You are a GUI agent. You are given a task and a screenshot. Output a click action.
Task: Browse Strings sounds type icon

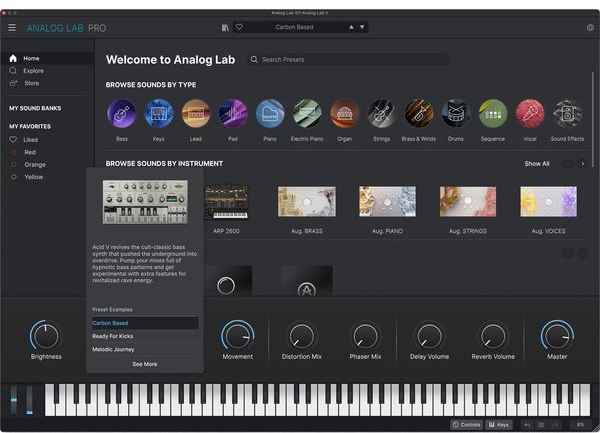pos(382,113)
